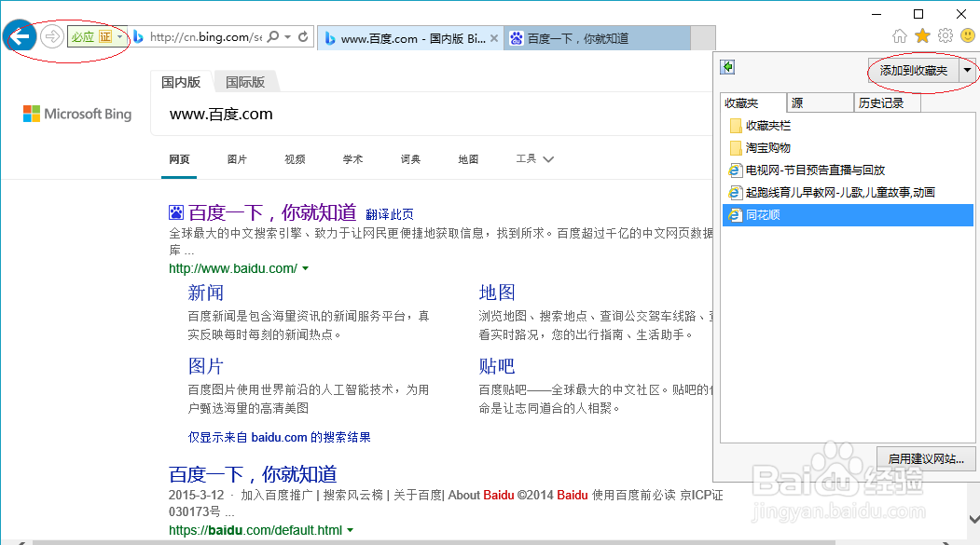Click the Microsoft Bing logo
The height and width of the screenshot is (545, 980).
77,114
